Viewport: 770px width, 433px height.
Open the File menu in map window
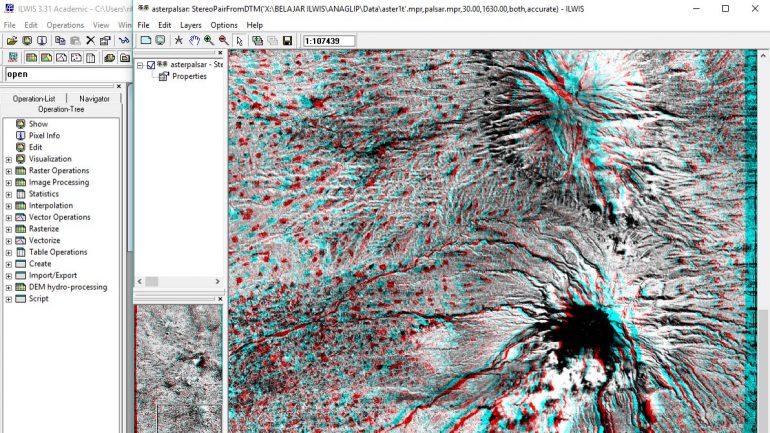coord(143,25)
